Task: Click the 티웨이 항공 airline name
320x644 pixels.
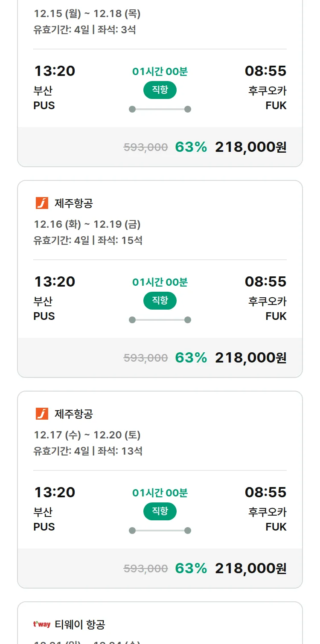Action: click(x=80, y=625)
